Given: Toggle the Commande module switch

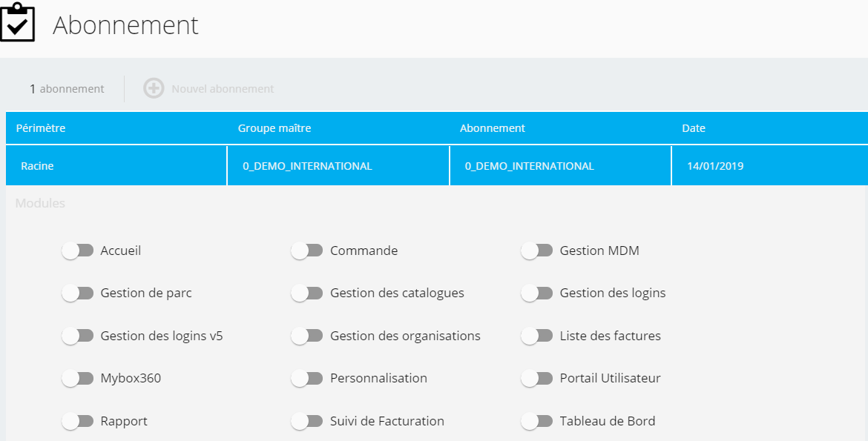Looking at the screenshot, I should [x=307, y=251].
